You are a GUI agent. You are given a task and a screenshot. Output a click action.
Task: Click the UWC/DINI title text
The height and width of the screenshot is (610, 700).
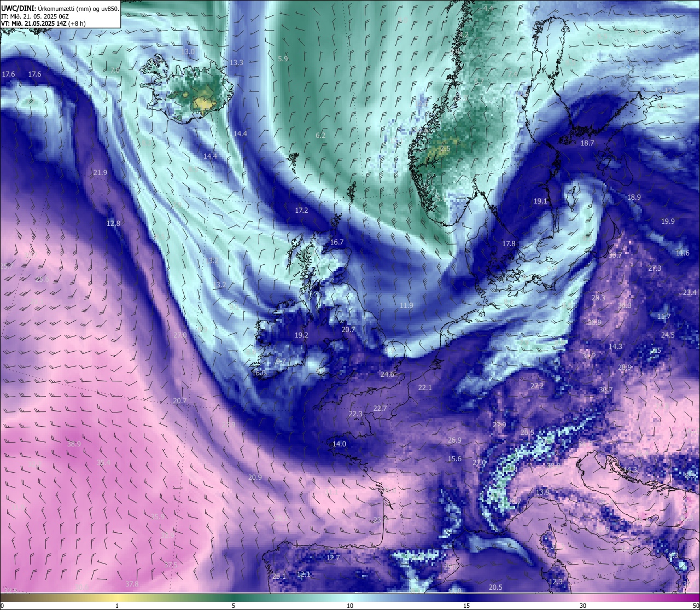pyautogui.click(x=17, y=9)
